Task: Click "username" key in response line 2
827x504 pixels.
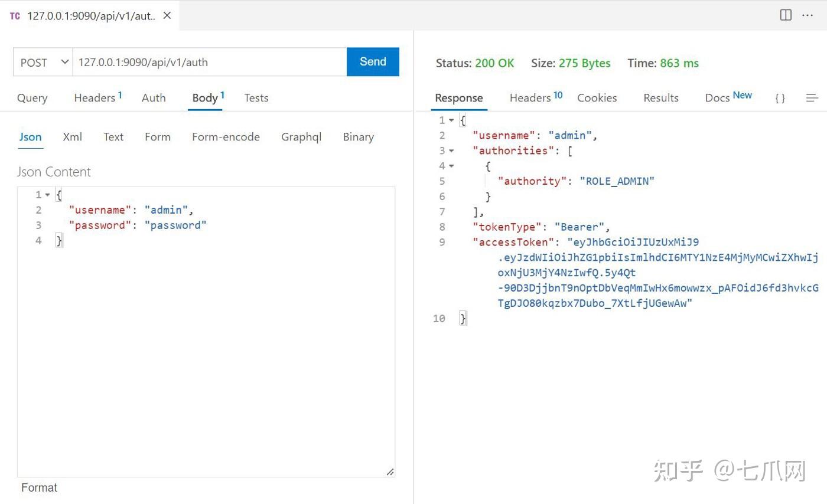Action: pos(504,136)
